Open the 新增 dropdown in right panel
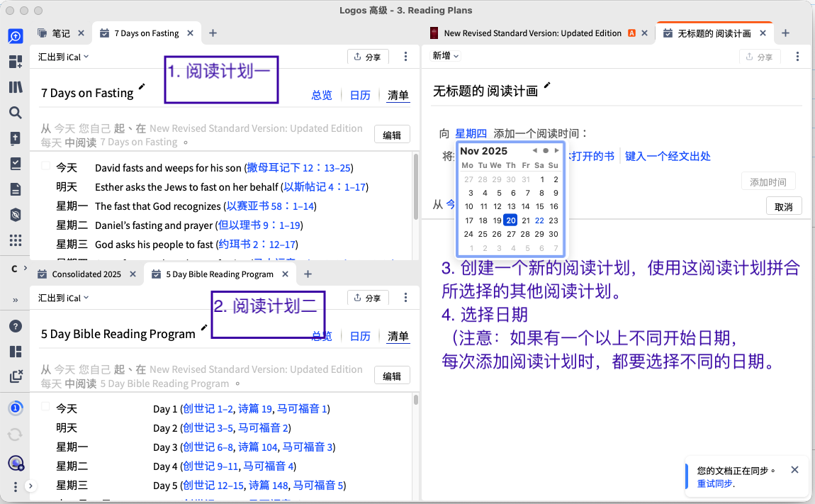The height and width of the screenshot is (504, 815). coord(446,56)
